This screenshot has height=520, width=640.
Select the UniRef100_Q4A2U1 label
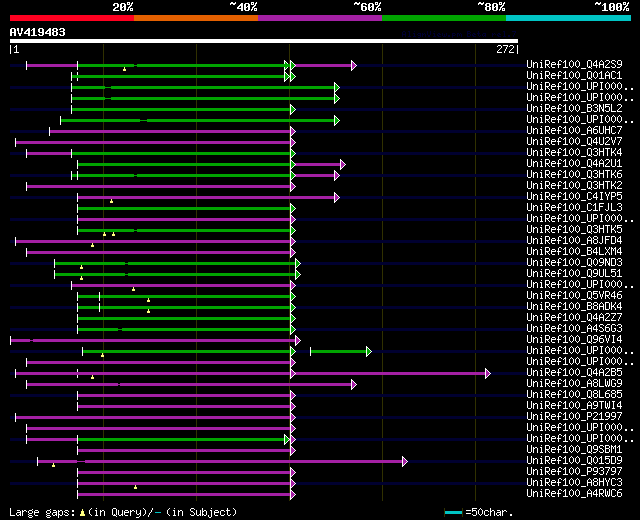pyautogui.click(x=574, y=164)
